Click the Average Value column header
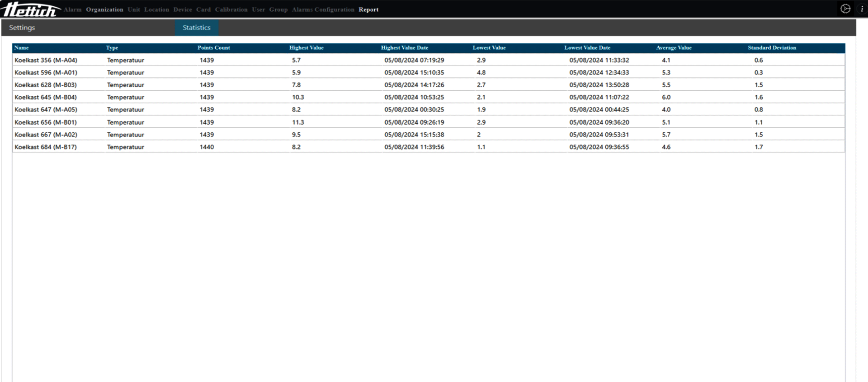The width and height of the screenshot is (868, 382). click(x=674, y=48)
